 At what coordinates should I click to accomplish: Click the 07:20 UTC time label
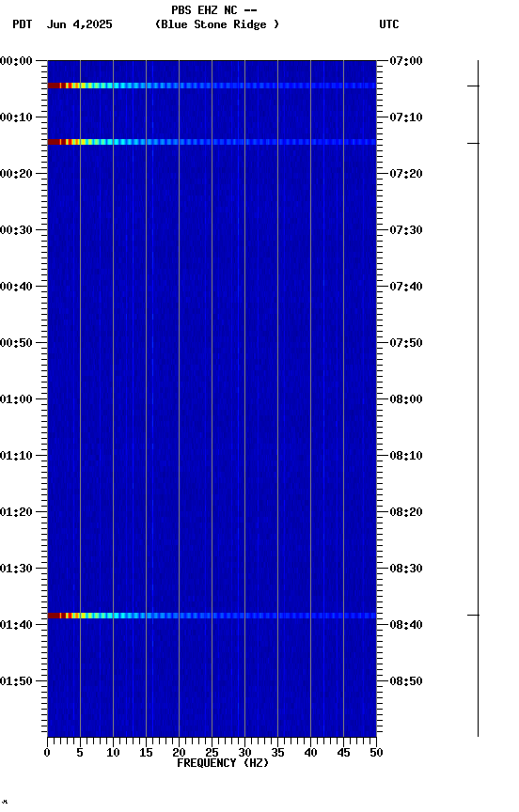[x=406, y=174]
